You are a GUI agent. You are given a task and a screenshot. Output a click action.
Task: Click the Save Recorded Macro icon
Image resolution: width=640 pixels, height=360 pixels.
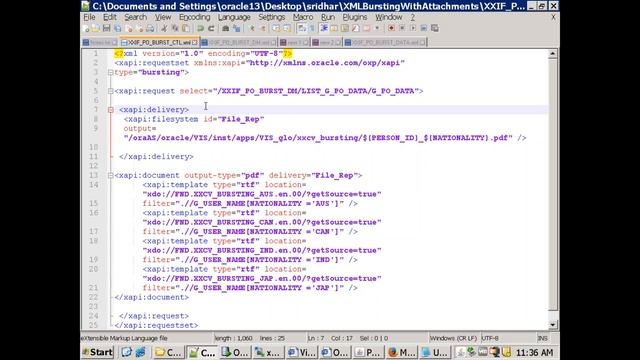pos(435,28)
